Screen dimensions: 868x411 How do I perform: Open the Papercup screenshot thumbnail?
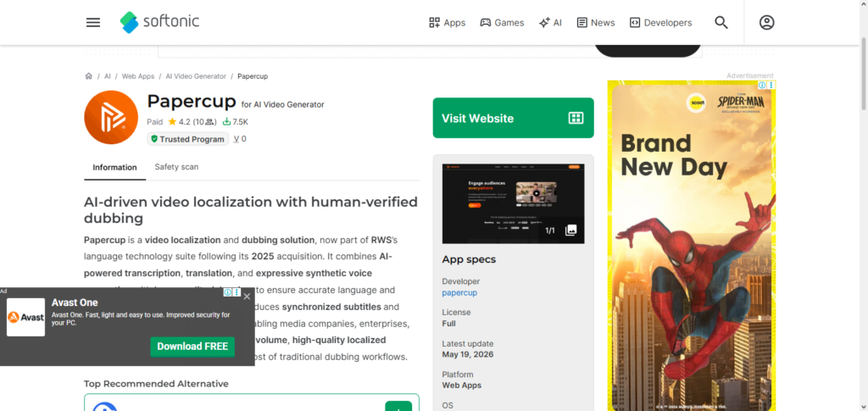(x=513, y=203)
